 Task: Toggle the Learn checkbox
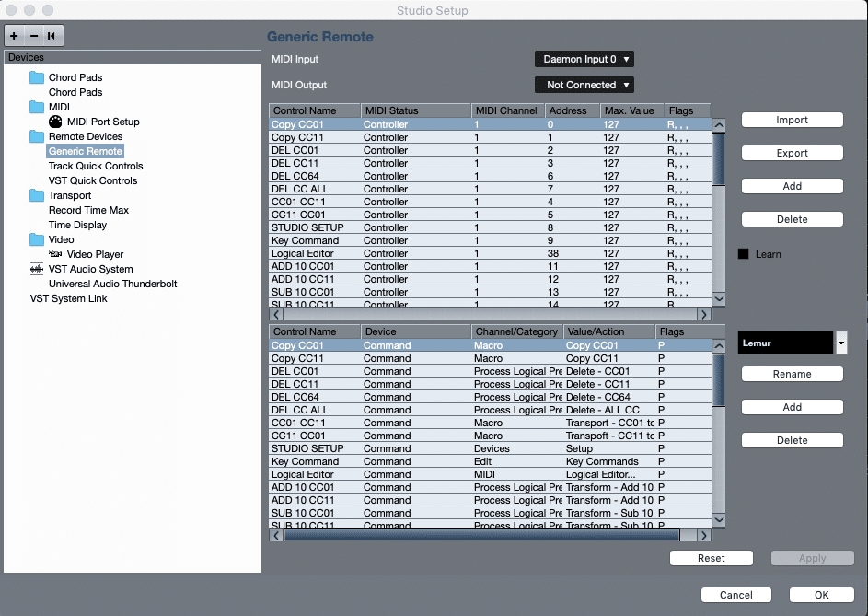click(744, 254)
